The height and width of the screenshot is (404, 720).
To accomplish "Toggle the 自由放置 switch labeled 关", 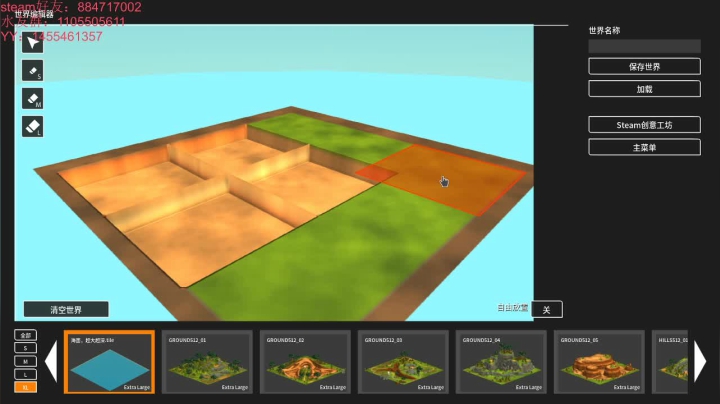I will pos(547,309).
